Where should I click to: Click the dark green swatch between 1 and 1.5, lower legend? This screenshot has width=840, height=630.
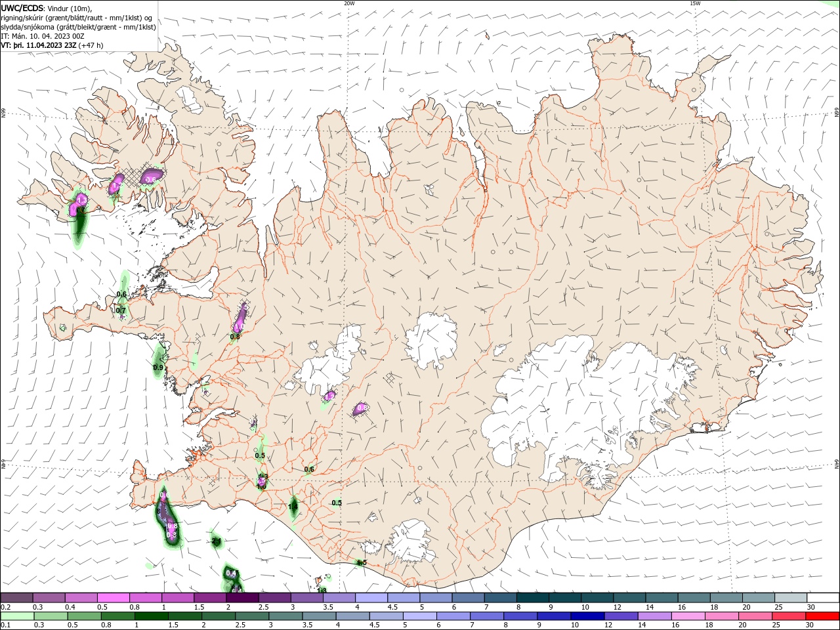[x=151, y=616]
